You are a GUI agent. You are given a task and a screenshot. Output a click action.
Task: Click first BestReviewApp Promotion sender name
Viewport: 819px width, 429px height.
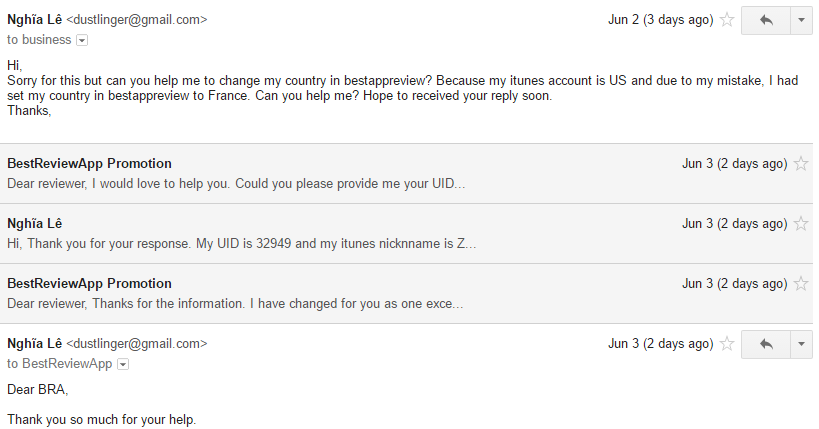[89, 163]
